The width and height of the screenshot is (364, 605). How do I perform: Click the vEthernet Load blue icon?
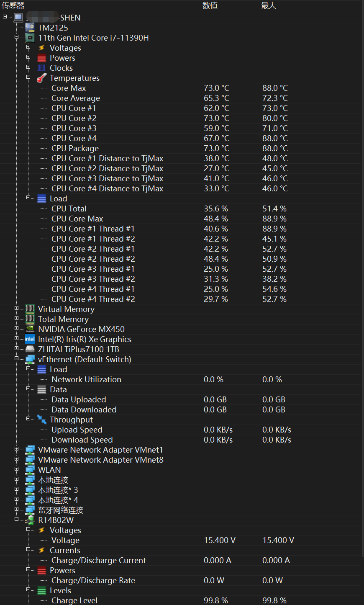pyautogui.click(x=41, y=369)
